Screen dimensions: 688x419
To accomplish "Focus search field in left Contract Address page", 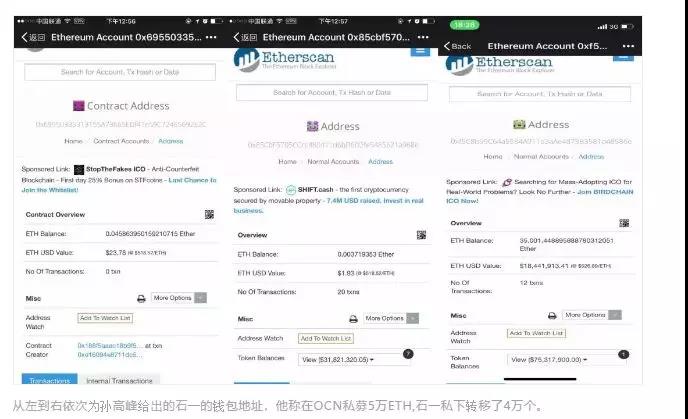I will 120,72.
